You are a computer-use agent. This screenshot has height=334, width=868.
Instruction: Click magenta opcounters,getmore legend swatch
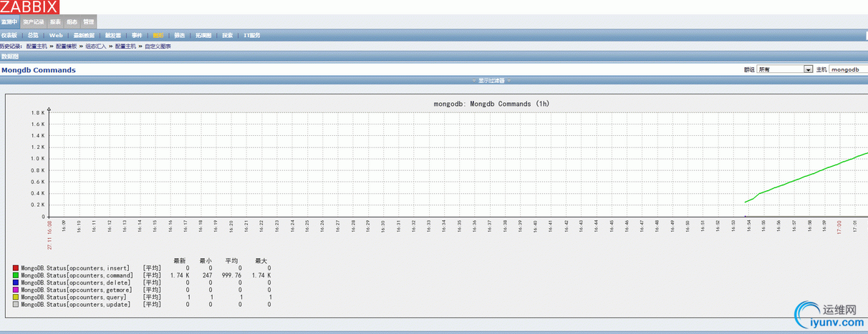tap(16, 290)
